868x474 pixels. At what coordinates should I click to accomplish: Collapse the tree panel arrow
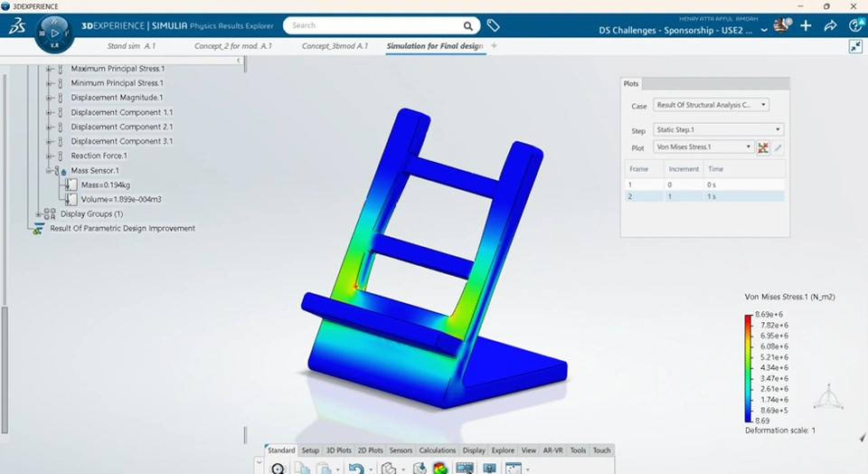tap(239, 61)
